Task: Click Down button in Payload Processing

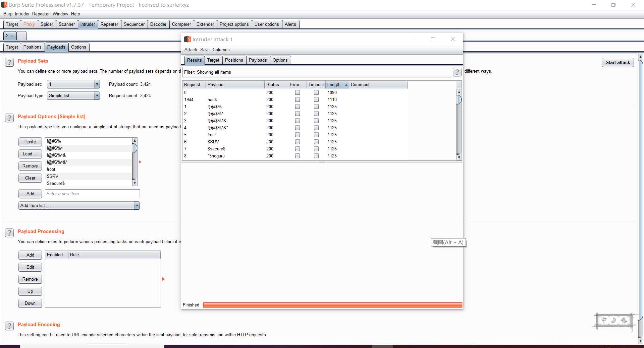Action: pos(30,303)
